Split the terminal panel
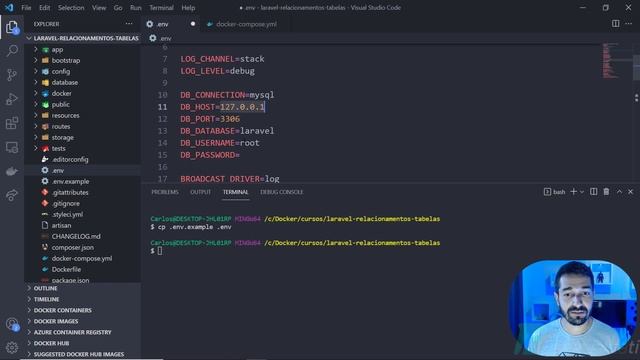The image size is (640, 360). (x=593, y=191)
